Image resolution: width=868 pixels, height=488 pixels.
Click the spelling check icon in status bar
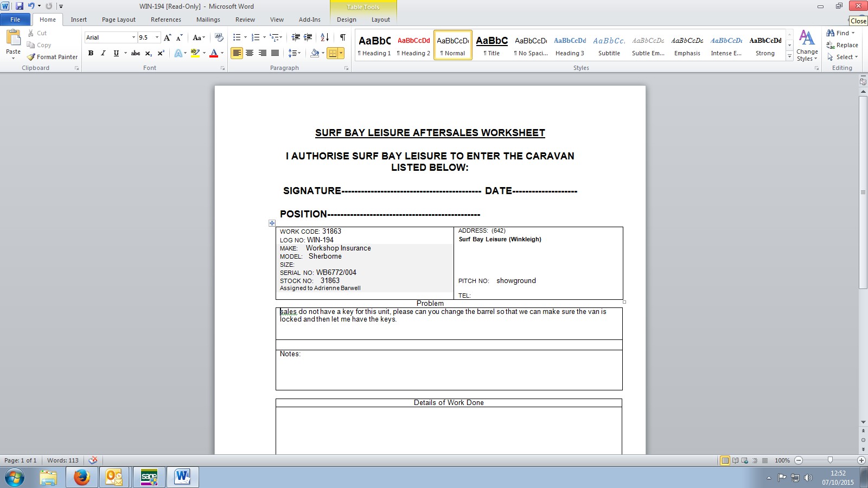93,460
